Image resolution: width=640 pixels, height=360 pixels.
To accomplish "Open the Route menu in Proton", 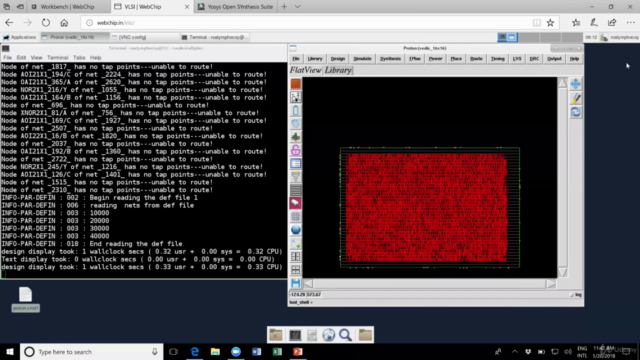I will pos(476,59).
